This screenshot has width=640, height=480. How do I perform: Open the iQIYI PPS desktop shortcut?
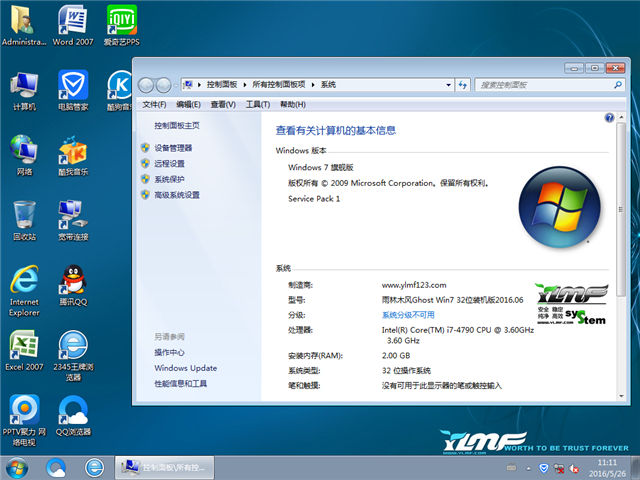pyautogui.click(x=122, y=25)
